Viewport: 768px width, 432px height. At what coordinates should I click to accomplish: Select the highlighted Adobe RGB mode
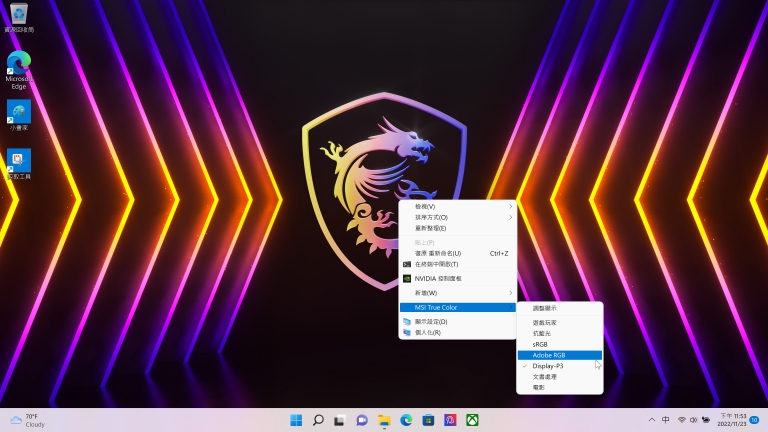coord(560,355)
